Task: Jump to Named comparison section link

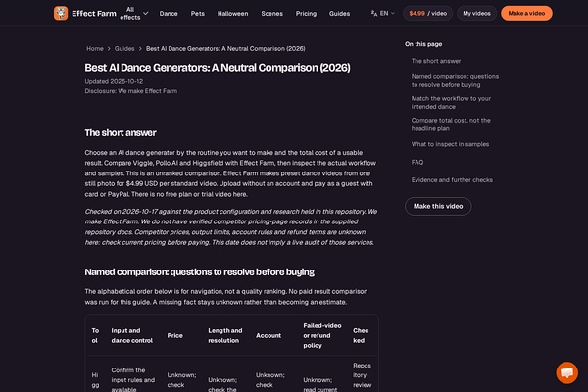Action: point(455,80)
